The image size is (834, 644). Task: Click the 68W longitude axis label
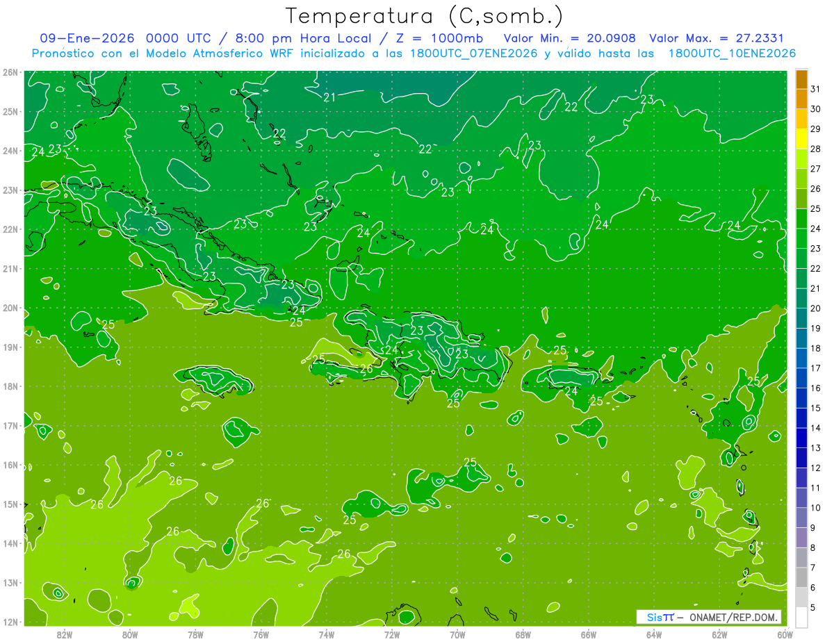tap(523, 634)
